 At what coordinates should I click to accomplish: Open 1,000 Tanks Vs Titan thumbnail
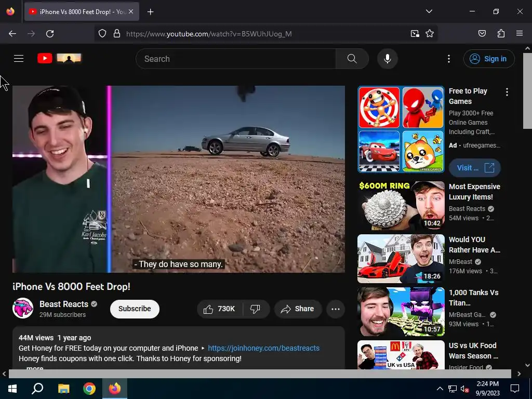(x=401, y=312)
